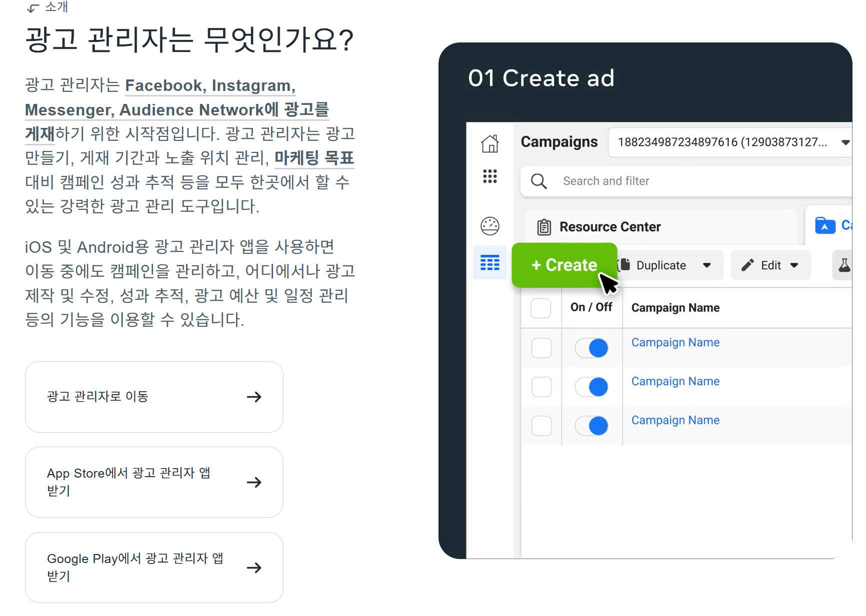Image resolution: width=866 pixels, height=616 pixels.
Task: Click the 01 Create ad title
Action: tap(541, 78)
